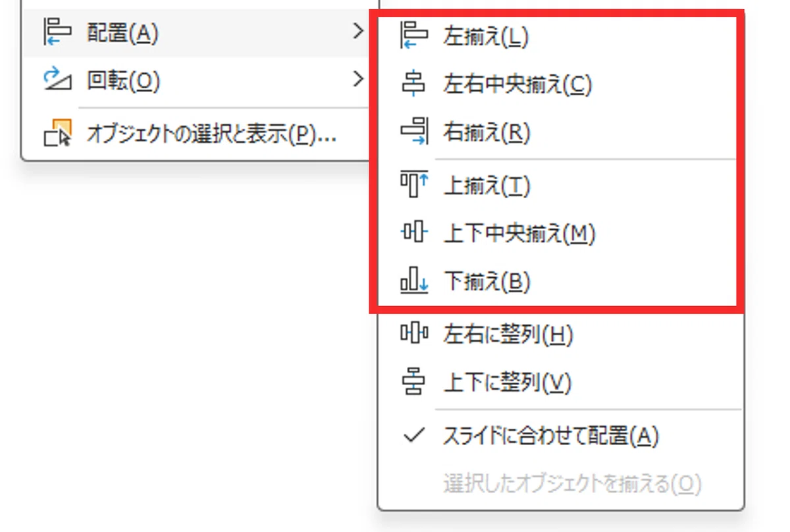Click the 上下に整列 distribute-vertically icon
Screen dimensions: 790x532
414,382
